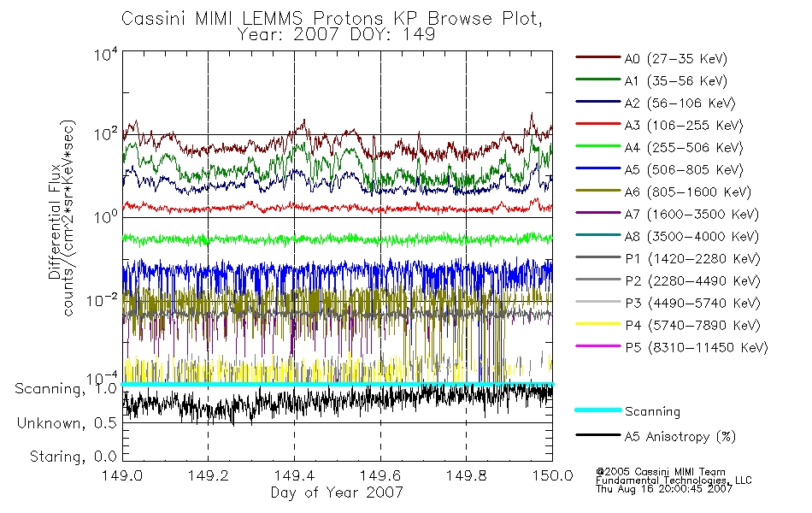Click the x-axis tick label 150.0

pos(552,475)
